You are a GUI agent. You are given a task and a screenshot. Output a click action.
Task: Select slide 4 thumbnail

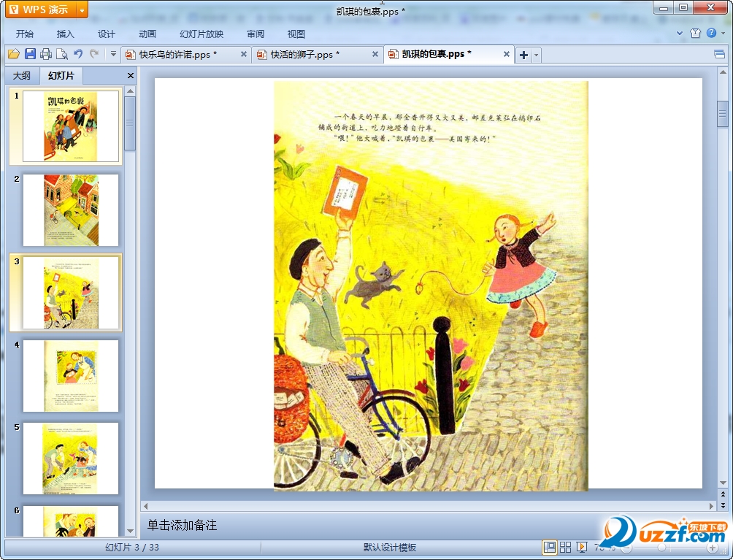coord(71,376)
